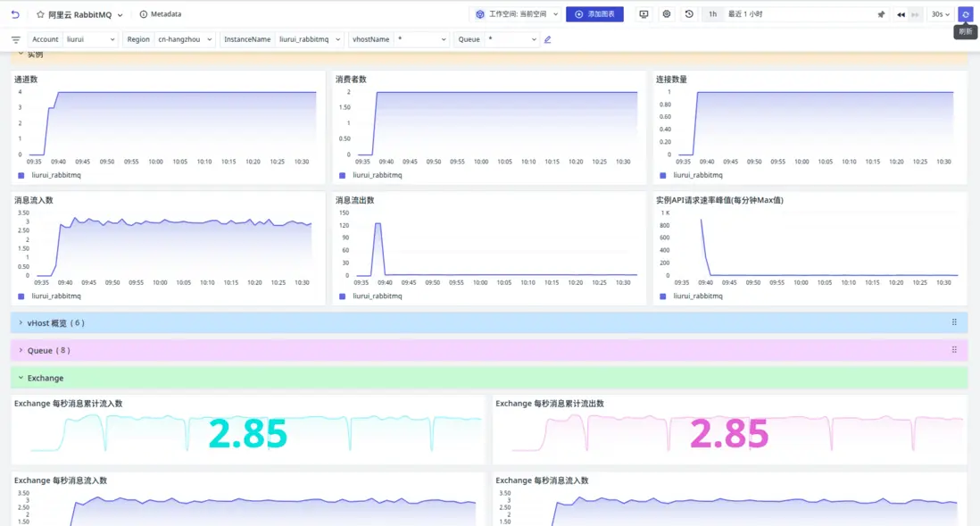Click the Exchange 每秒消息累计流入数 panel title
This screenshot has height=526, width=980.
tap(68, 404)
